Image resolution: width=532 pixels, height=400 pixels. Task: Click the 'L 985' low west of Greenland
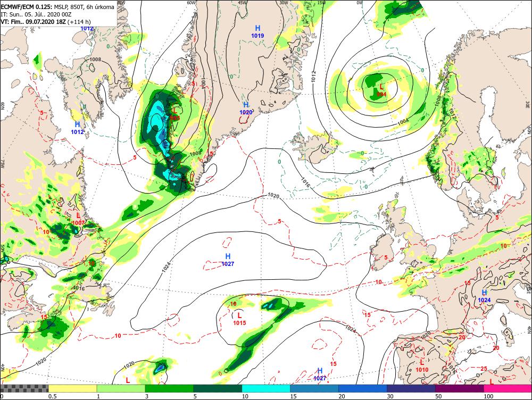(174, 114)
